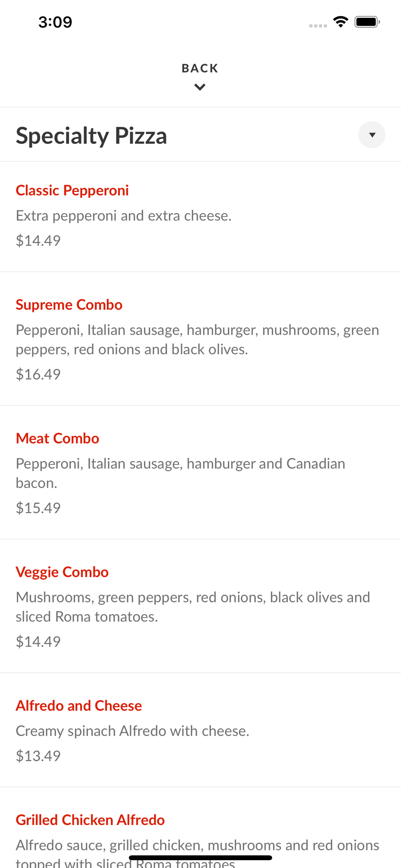This screenshot has width=401, height=868.
Task: Tap the home indicator bar
Action: point(200,858)
